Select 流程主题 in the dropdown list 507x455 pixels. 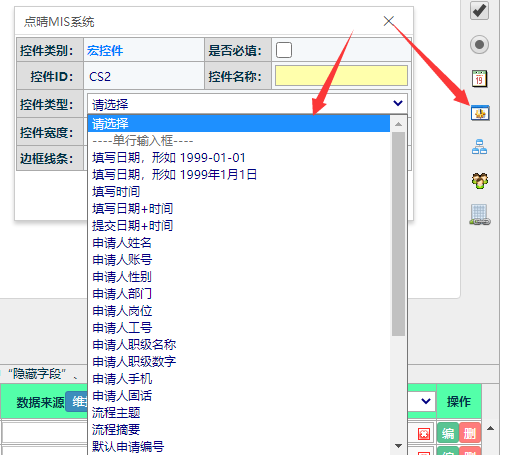pyautogui.click(x=116, y=412)
